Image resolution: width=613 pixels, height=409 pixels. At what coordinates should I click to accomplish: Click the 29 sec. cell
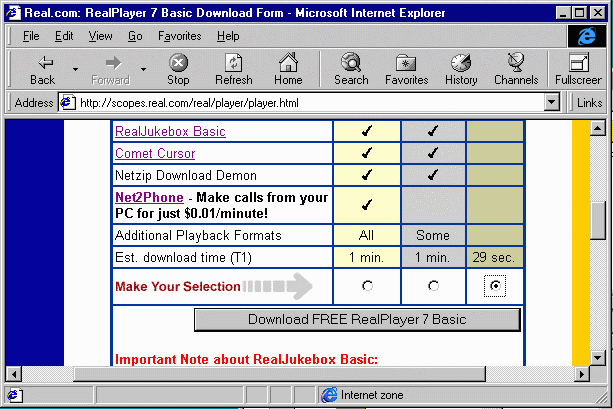[x=495, y=257]
